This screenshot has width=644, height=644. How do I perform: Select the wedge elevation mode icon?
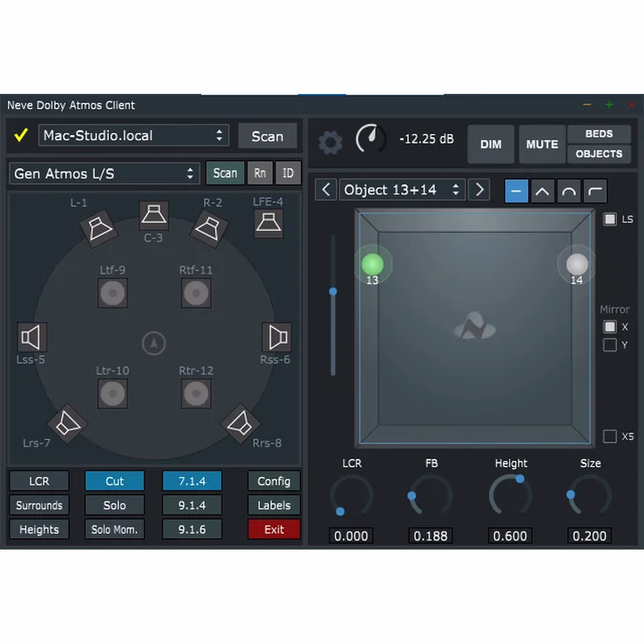543,191
